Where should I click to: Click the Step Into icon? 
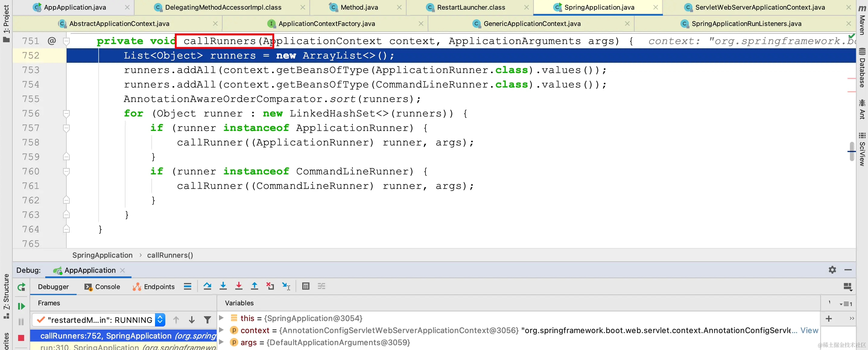(x=223, y=286)
